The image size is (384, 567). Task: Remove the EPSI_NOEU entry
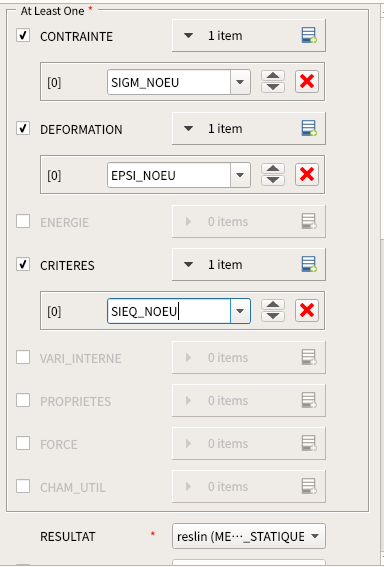tap(307, 174)
